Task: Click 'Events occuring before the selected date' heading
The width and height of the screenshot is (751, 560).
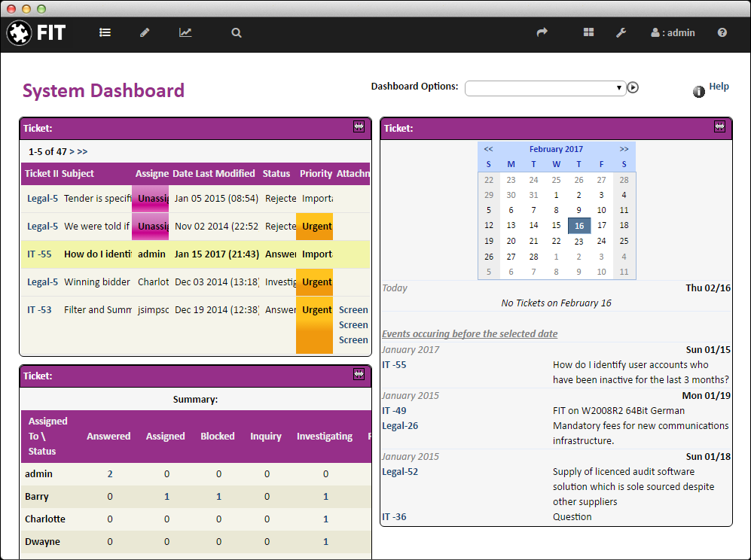Action: point(470,333)
